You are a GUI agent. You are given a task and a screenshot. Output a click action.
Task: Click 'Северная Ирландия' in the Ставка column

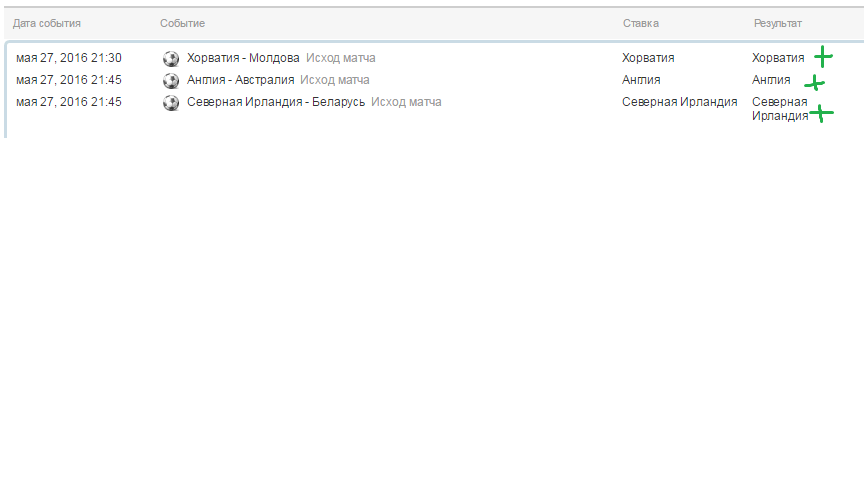click(679, 102)
